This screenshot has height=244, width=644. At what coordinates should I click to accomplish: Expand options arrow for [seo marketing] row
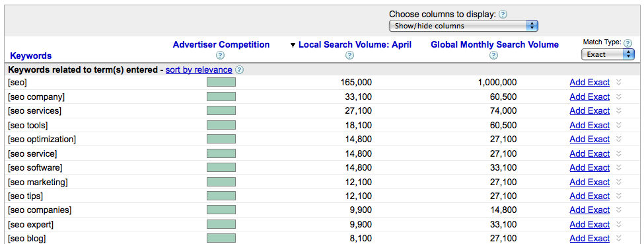[x=619, y=182]
